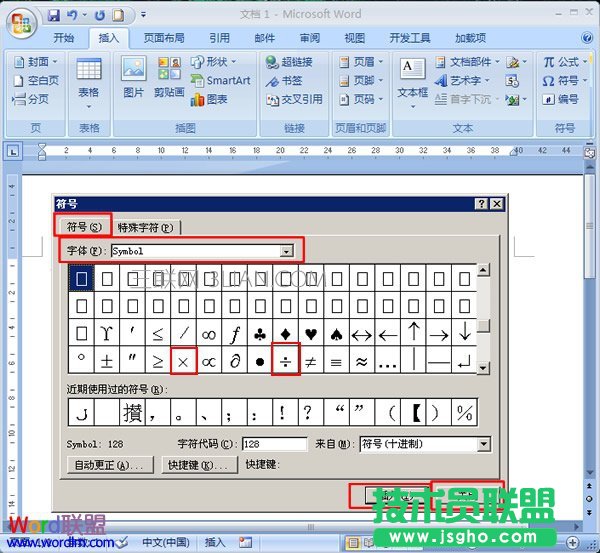This screenshot has width=600, height=553.
Task: Insert a page break (分页)
Action: [31, 99]
